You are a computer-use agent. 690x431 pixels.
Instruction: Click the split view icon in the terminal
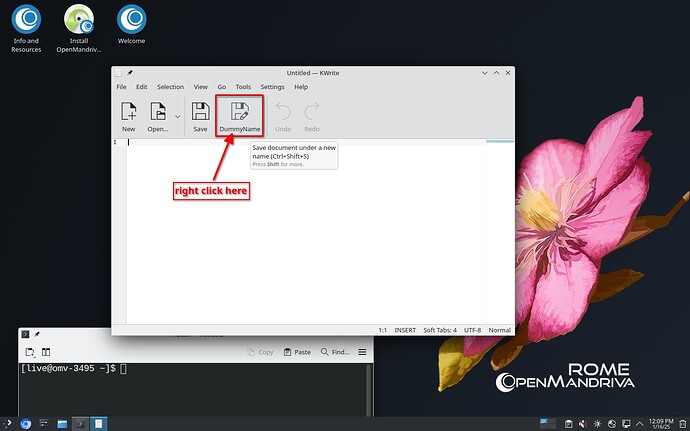[x=46, y=352]
